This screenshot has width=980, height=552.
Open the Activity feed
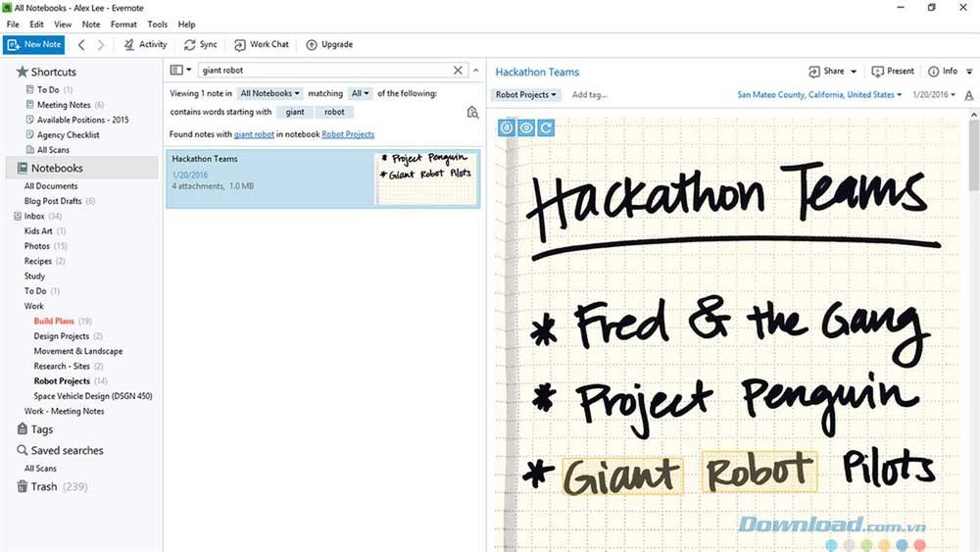click(145, 44)
